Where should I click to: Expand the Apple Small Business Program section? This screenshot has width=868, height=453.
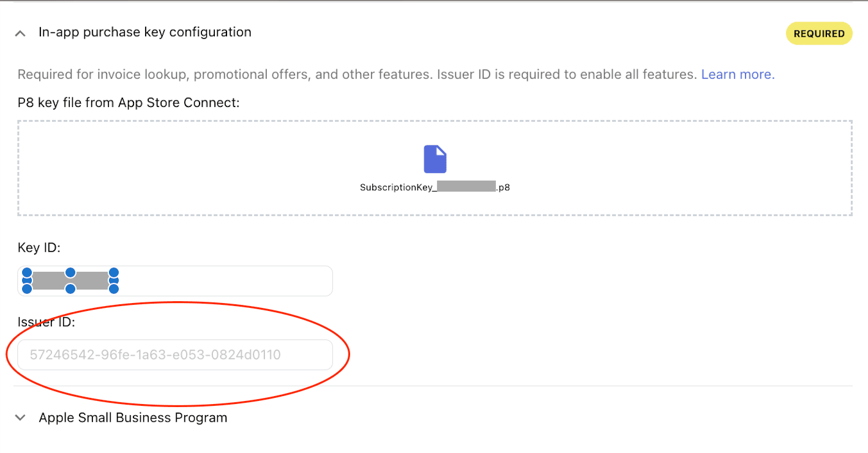coord(20,417)
